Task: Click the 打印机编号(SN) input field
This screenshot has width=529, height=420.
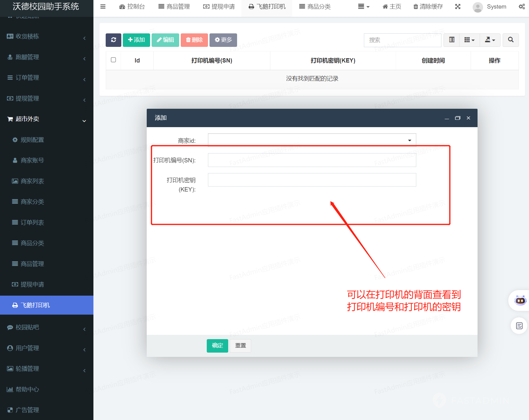Action: click(x=312, y=160)
